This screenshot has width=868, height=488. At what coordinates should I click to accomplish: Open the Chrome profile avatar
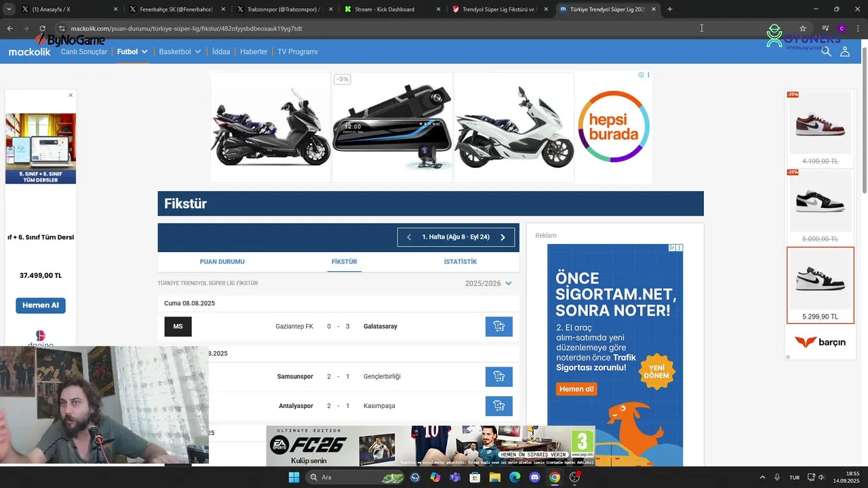click(x=842, y=28)
